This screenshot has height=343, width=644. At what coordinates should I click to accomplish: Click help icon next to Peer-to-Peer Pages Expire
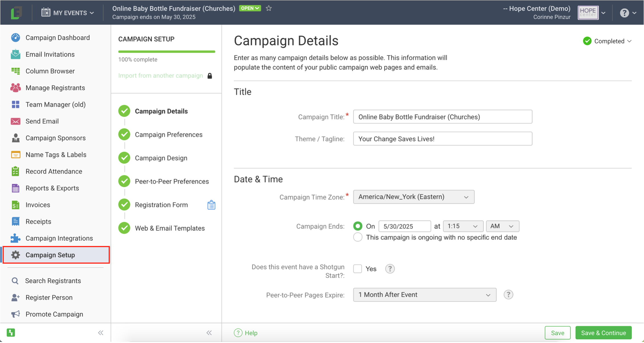[508, 295]
